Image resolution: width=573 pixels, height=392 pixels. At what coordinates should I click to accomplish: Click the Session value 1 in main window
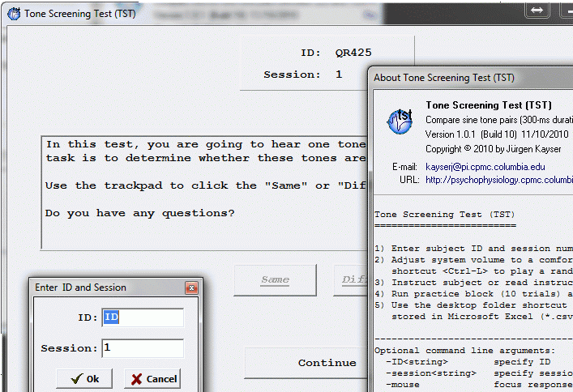pos(339,75)
